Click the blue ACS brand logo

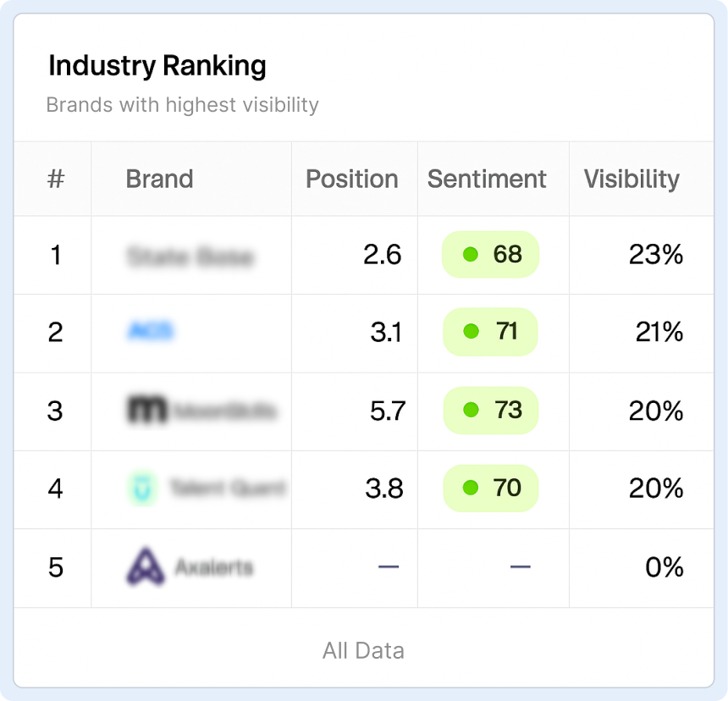pyautogui.click(x=150, y=332)
